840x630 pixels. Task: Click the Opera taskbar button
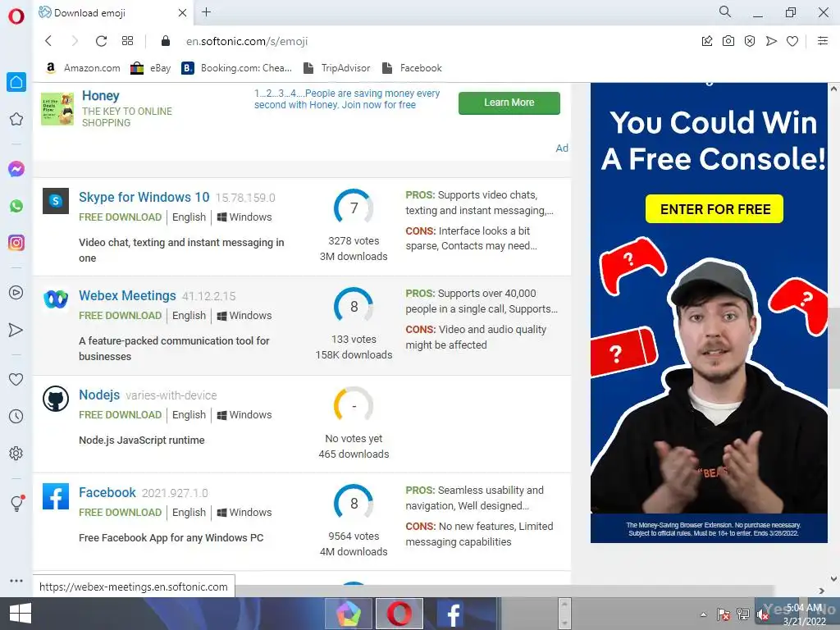(x=399, y=614)
